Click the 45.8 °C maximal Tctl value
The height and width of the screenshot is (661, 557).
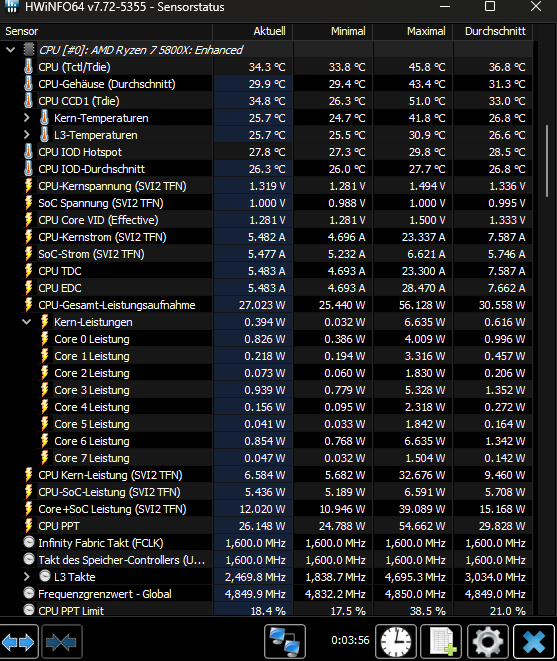point(427,67)
